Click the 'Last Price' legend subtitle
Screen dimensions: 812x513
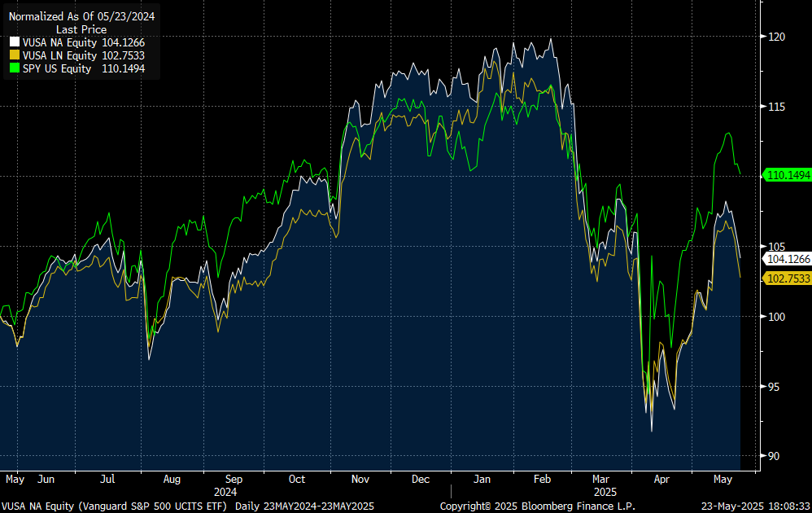click(x=81, y=29)
